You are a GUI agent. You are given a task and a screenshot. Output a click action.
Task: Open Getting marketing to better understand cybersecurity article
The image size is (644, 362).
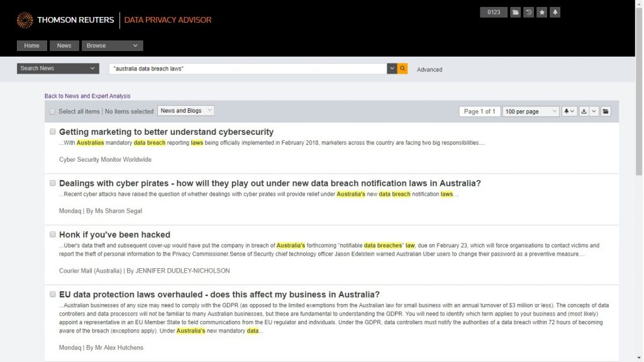[x=166, y=132]
